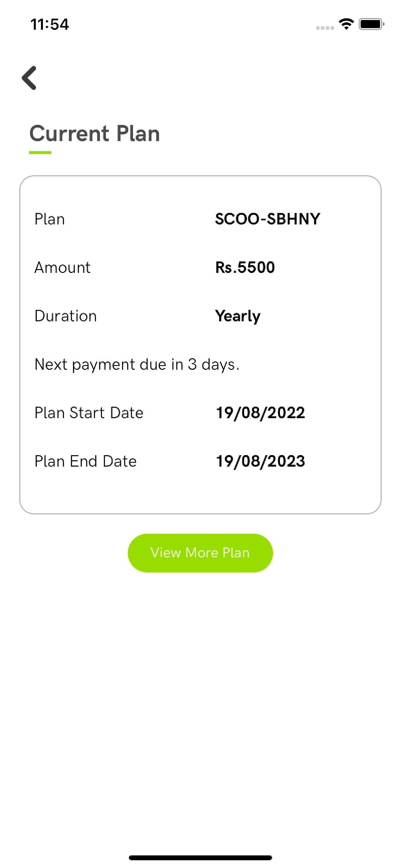Tap the battery status icon
The height and width of the screenshot is (868, 401).
pos(371,24)
